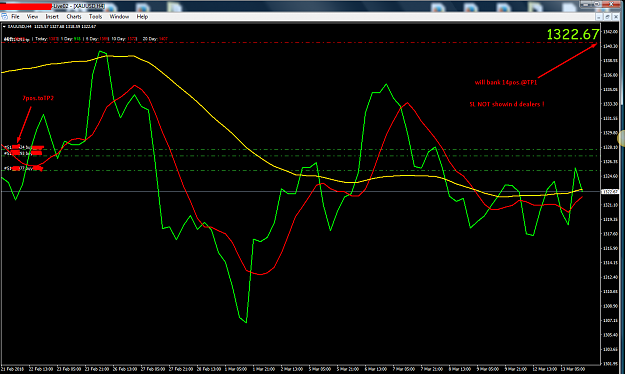Minimize the inner XAUUSD chart window
The width and height of the screenshot is (625, 374).
point(599,17)
